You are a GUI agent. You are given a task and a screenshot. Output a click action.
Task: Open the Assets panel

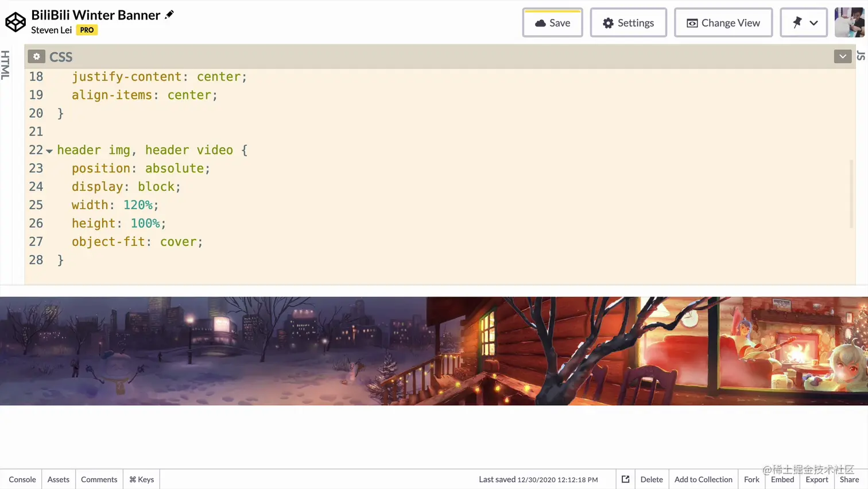click(x=59, y=479)
